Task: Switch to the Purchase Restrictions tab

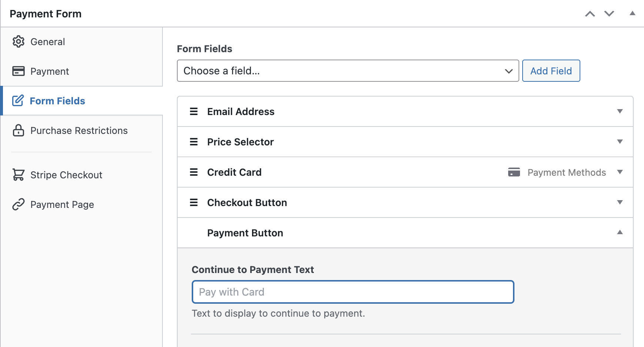Action: coord(79,130)
